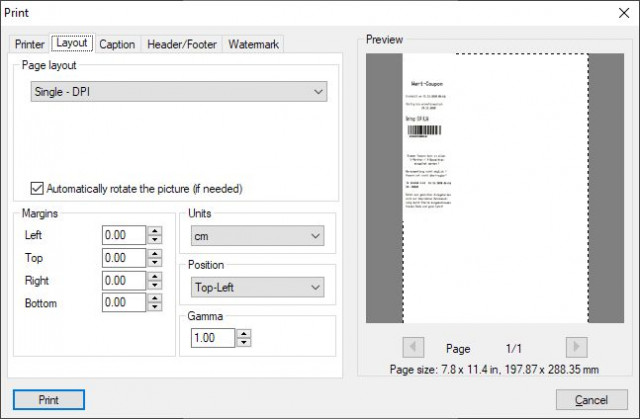
Task: Decrease Bottom margin with down arrow
Action: (x=155, y=306)
